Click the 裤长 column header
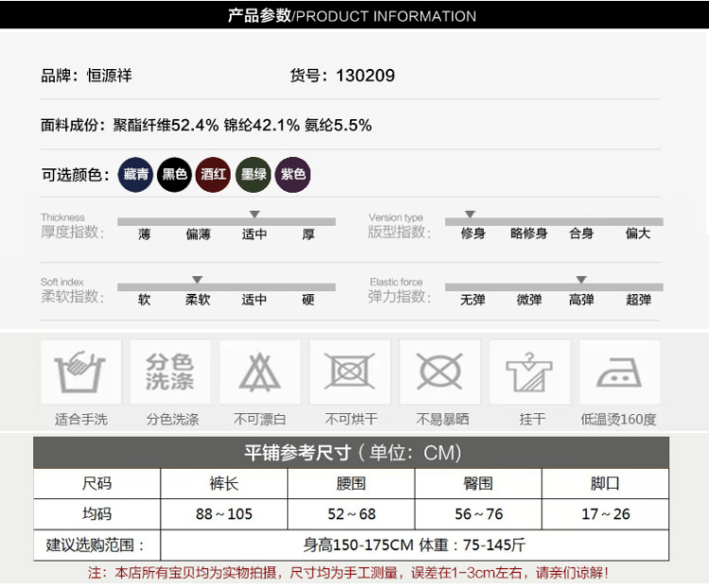709x588 pixels. 223,484
